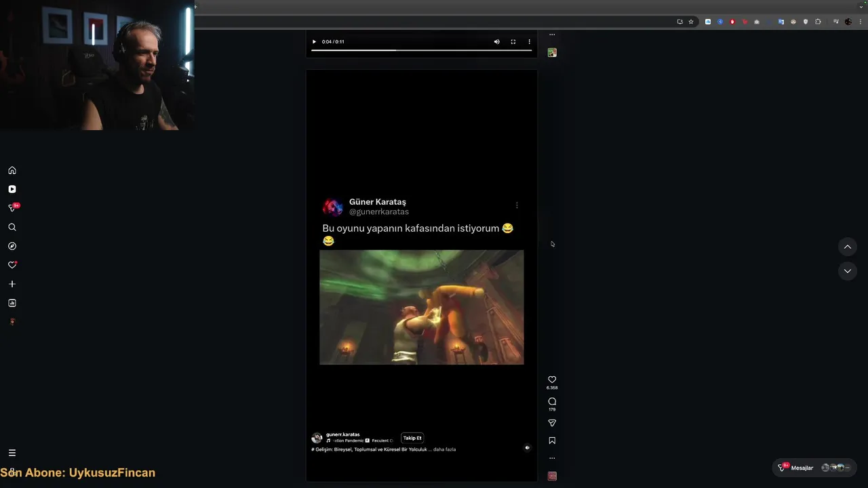Open the dashboard chart icon in the sidebar

(x=12, y=303)
